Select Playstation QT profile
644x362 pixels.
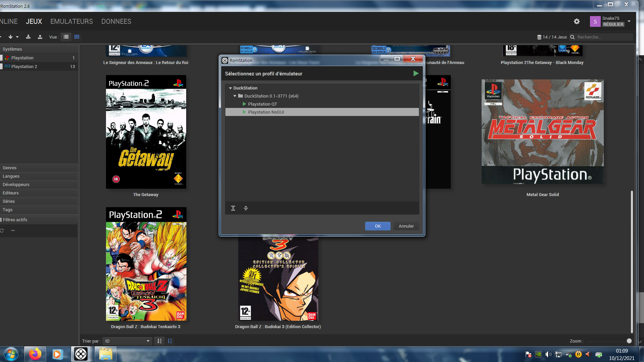tap(322, 104)
